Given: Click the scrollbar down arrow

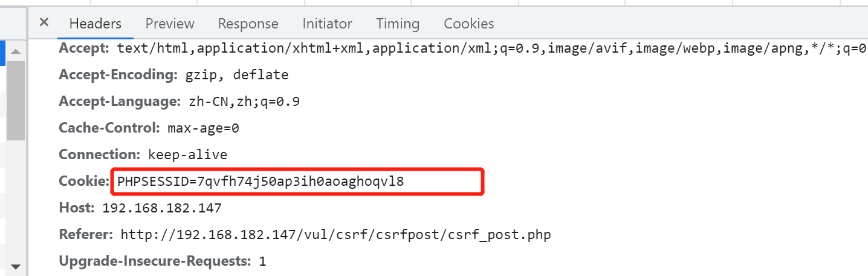Looking at the screenshot, I should (x=15, y=266).
